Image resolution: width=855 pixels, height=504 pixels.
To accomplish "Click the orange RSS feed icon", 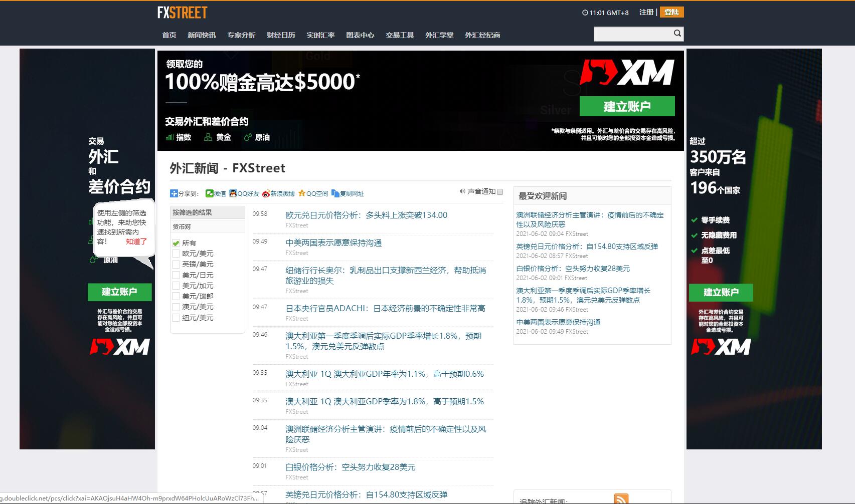I will pos(621,498).
